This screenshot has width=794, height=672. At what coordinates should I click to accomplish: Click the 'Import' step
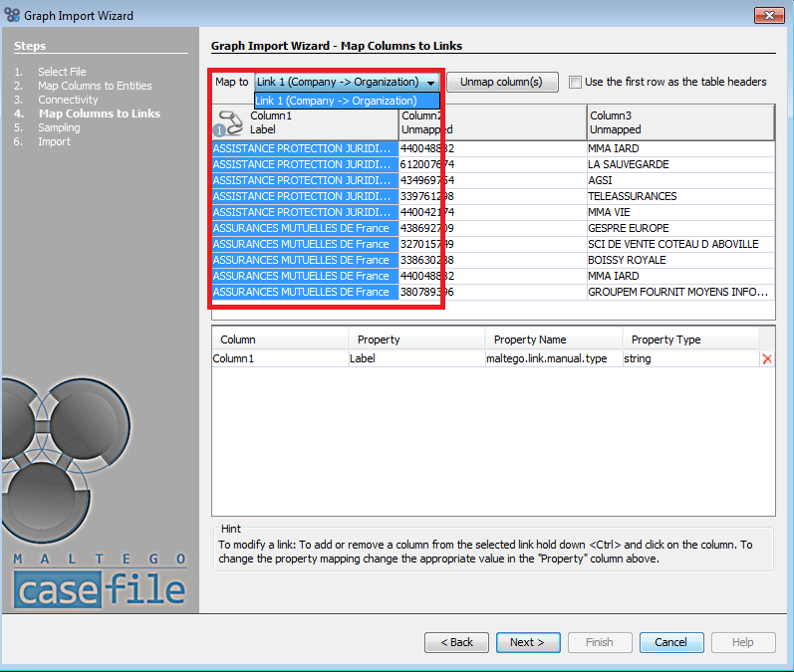coord(54,141)
